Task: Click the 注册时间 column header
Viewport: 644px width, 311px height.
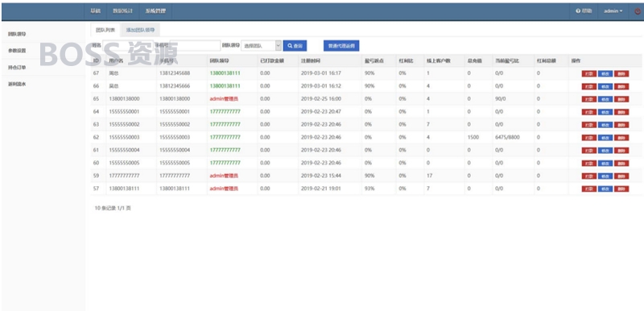Action: 311,60
